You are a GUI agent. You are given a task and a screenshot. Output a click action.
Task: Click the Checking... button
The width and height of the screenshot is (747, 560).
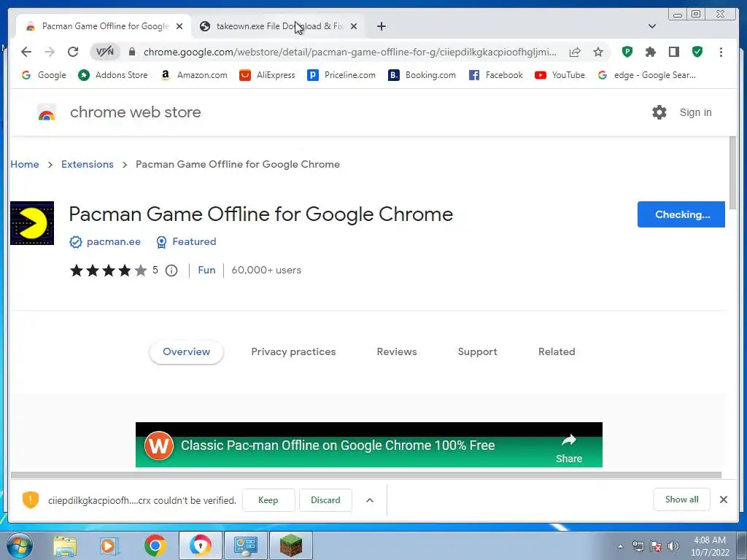tap(681, 214)
